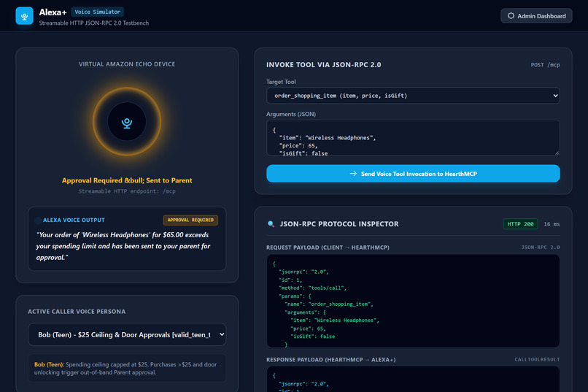Click the INVOKE TOOL VIA JSON-RPC 2.0 heading
The image size is (588, 392).
324,65
